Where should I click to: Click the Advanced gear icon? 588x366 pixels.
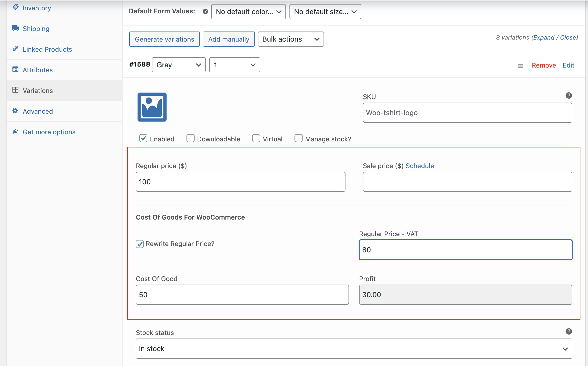tap(15, 111)
